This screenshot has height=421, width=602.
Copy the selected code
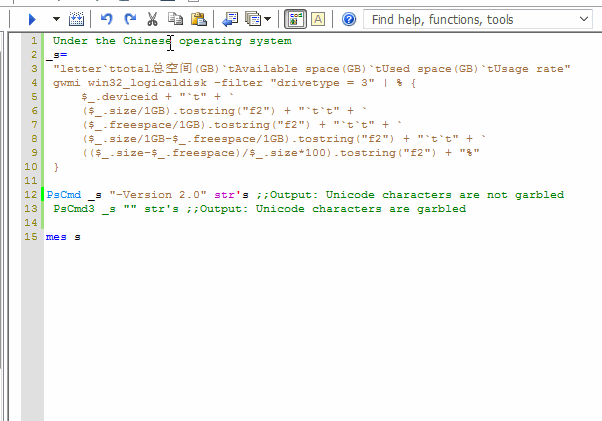(x=175, y=19)
